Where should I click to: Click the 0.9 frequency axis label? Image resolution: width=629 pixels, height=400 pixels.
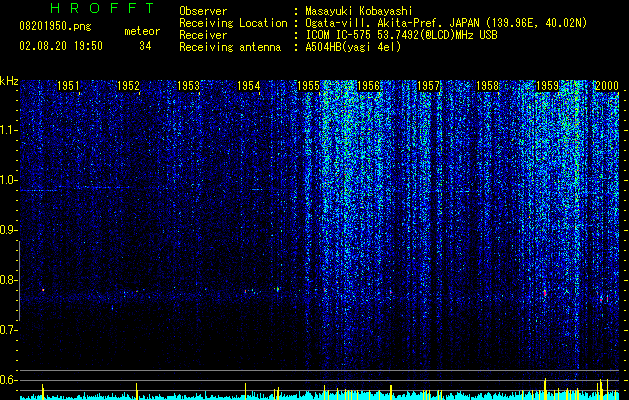point(8,230)
